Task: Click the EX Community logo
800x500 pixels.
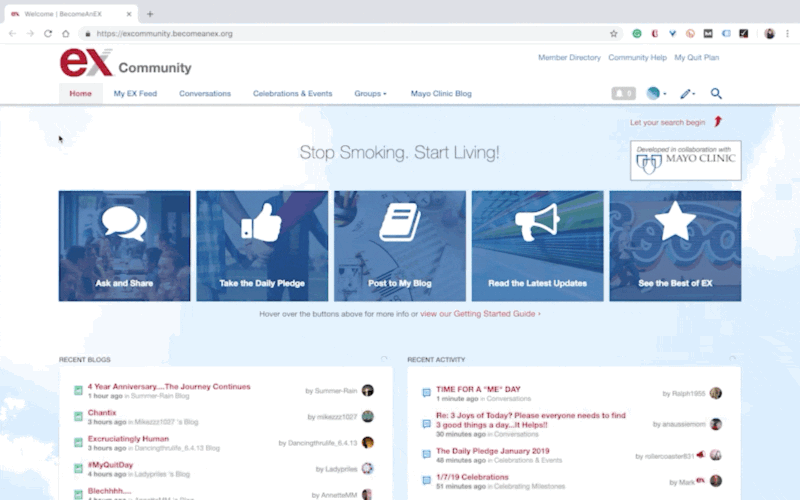Action: (126, 63)
